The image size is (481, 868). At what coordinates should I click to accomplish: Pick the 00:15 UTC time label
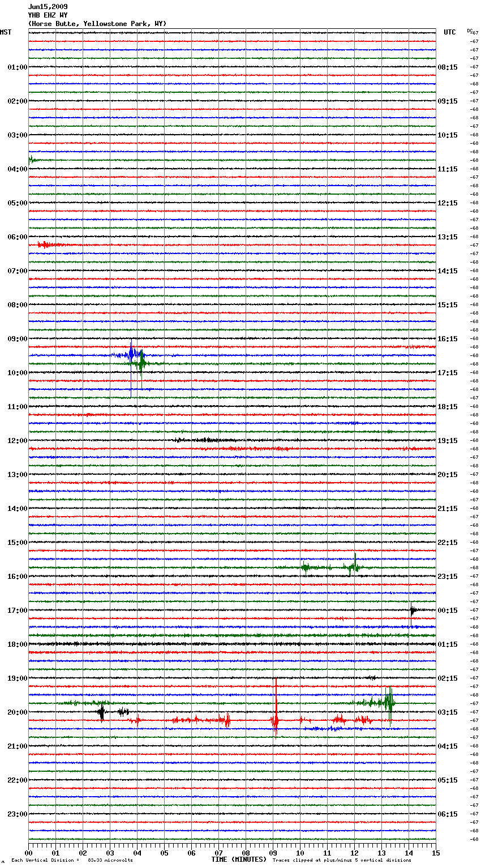[x=448, y=611]
